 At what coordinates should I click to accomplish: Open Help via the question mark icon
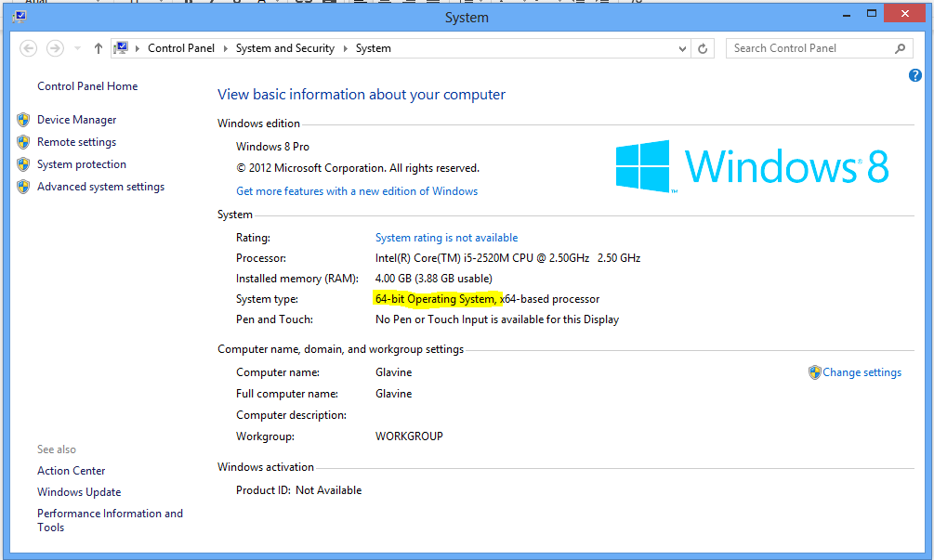[x=914, y=76]
